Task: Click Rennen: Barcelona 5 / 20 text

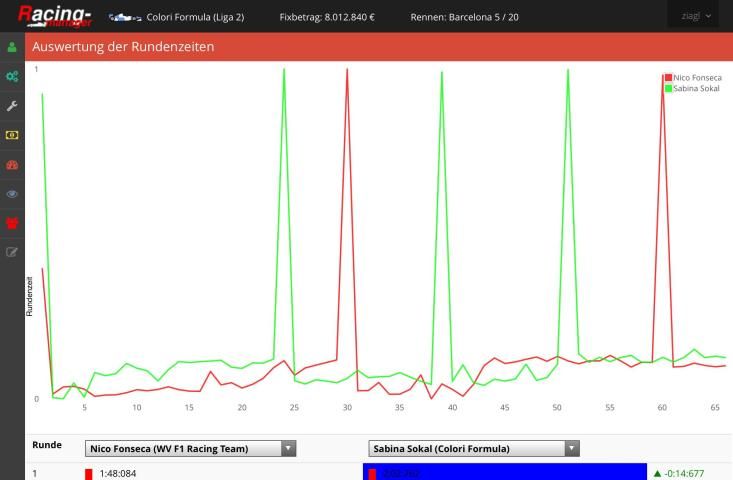Action: pyautogui.click(x=464, y=17)
